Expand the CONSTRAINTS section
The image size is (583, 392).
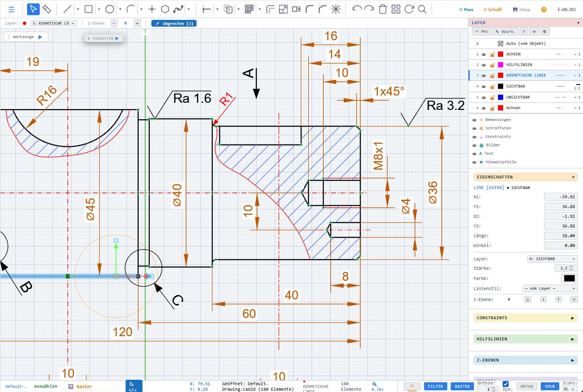pyautogui.click(x=525, y=318)
